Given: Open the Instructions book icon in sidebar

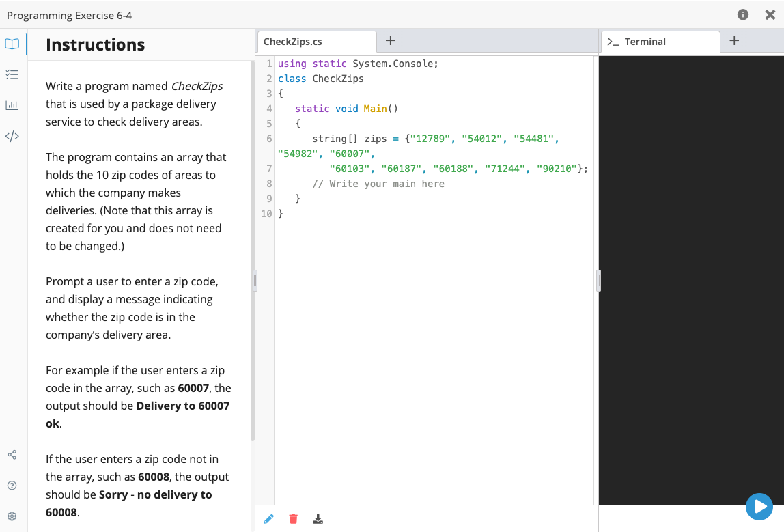Looking at the screenshot, I should [x=12, y=44].
